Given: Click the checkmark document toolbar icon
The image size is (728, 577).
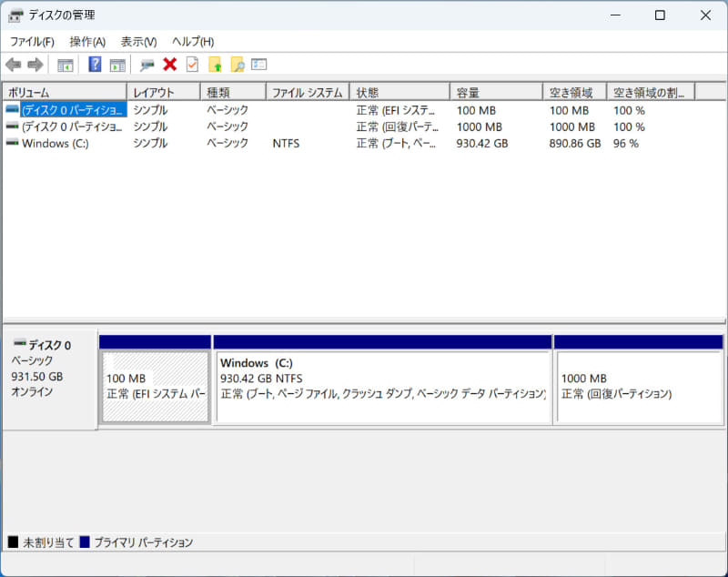Looking at the screenshot, I should [191, 64].
